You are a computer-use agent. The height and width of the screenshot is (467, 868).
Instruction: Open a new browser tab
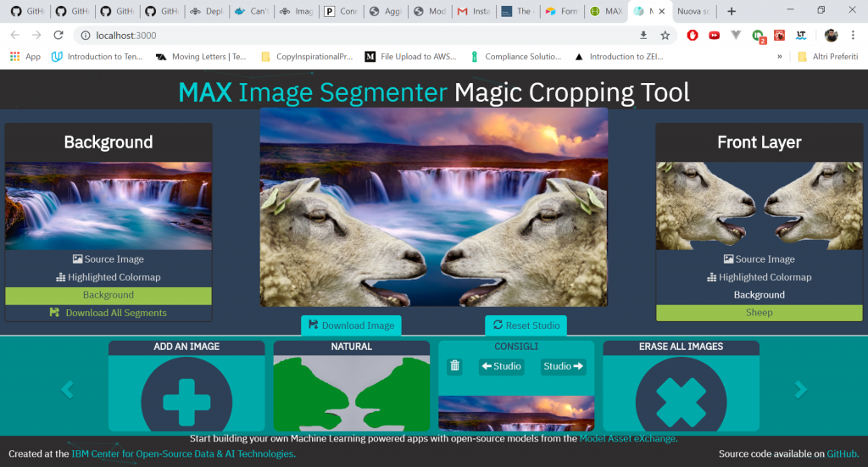(732, 11)
